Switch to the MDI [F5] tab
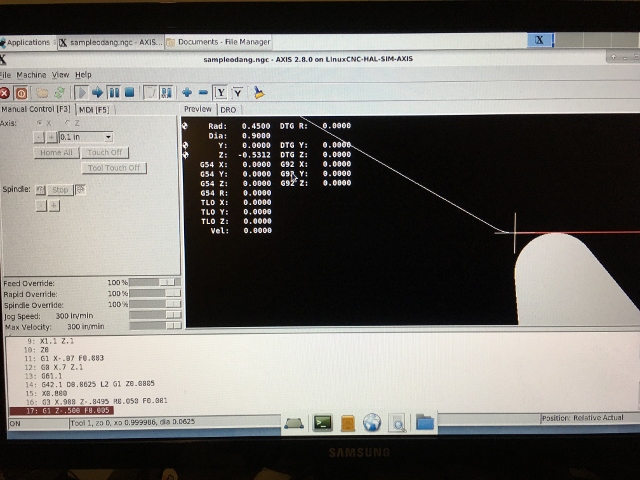Screen dimensions: 640x480 click(94, 110)
